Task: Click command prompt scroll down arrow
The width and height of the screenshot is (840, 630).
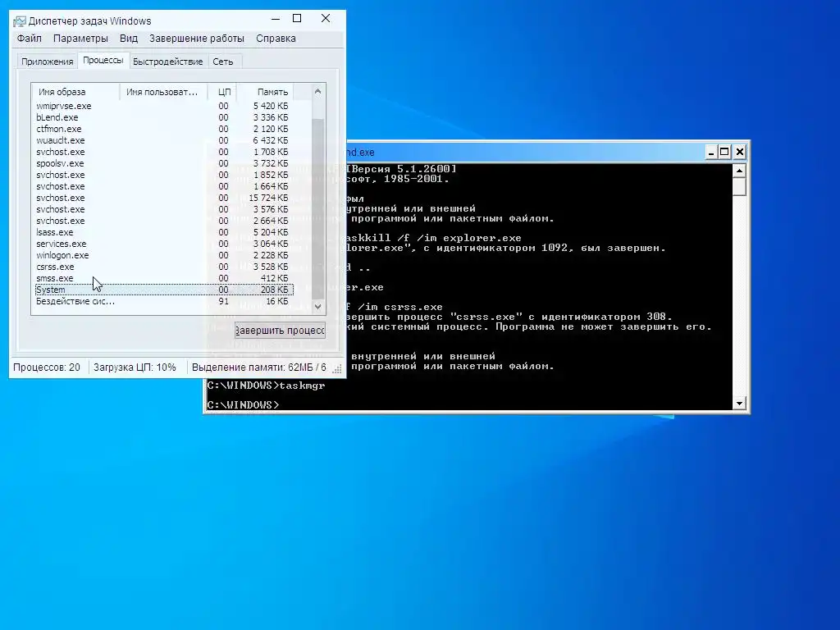Action: click(739, 404)
